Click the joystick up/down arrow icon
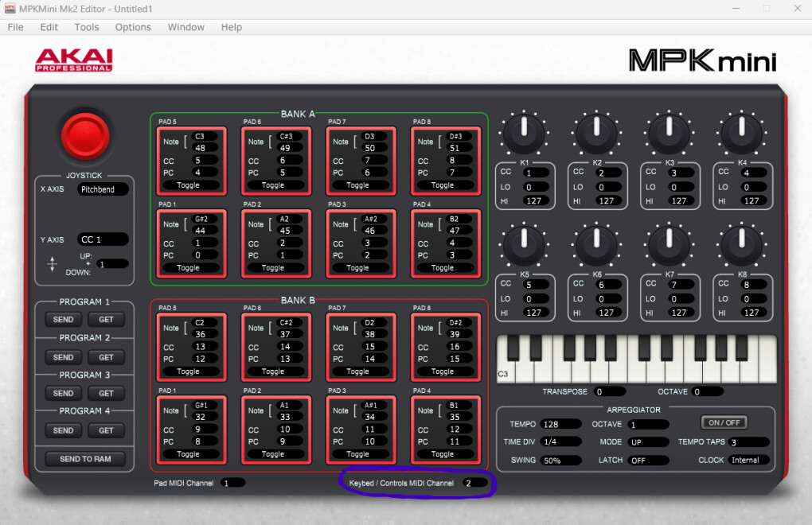 tap(53, 265)
